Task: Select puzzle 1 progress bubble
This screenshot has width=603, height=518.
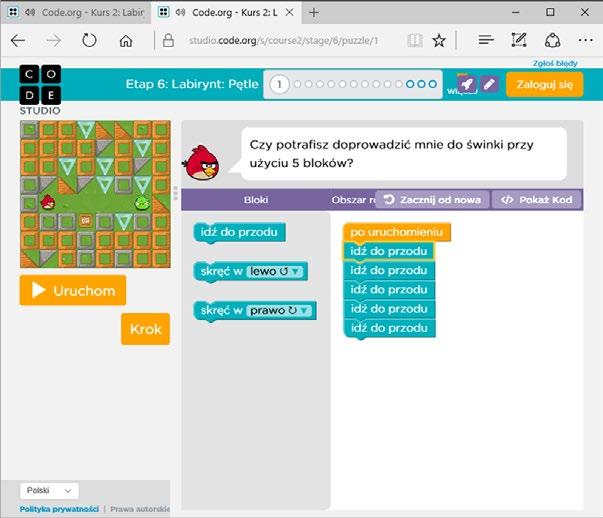Action: tap(279, 84)
